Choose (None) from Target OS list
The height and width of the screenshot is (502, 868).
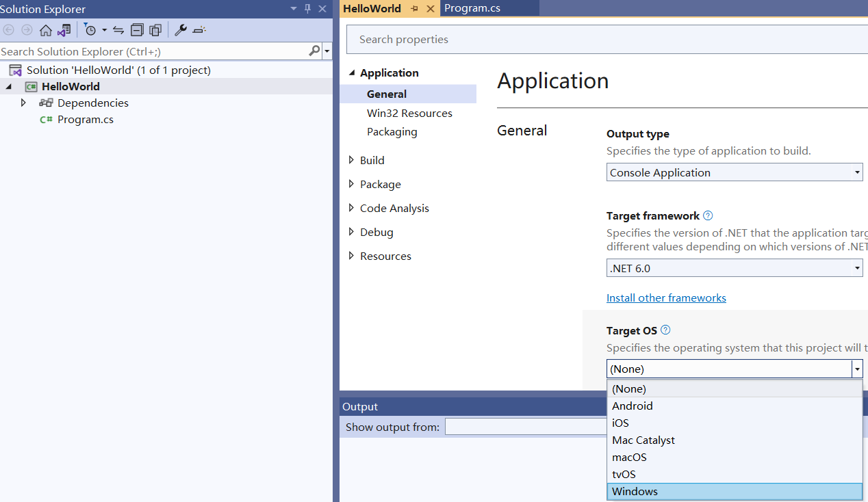pos(735,388)
